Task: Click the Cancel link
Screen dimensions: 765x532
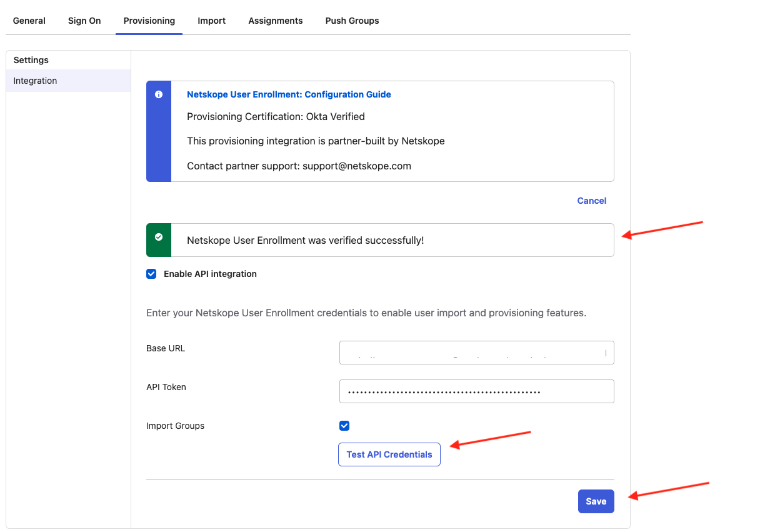Action: tap(592, 201)
